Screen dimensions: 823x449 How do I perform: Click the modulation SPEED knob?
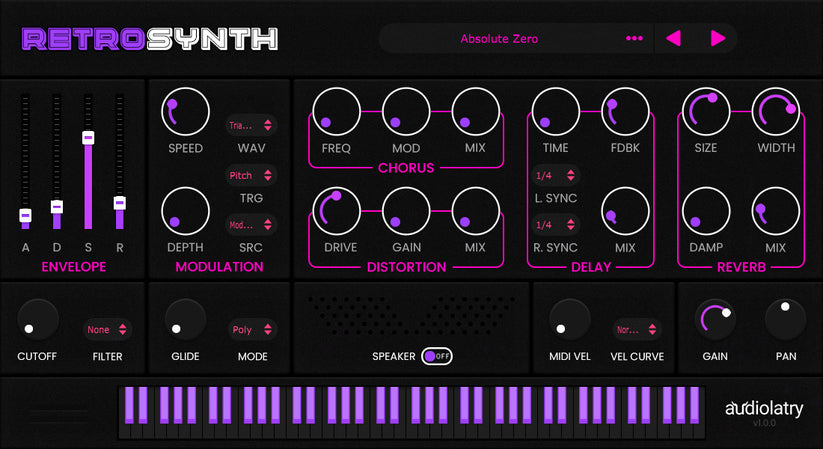click(x=185, y=112)
